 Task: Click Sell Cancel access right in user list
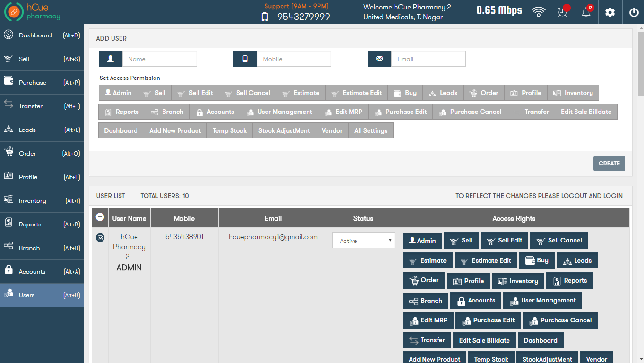pos(559,241)
